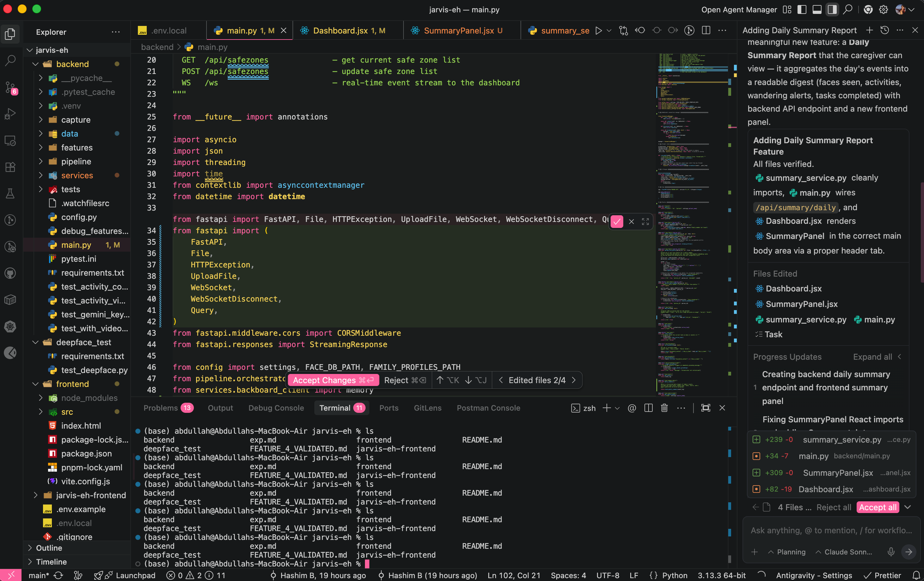Click the Run Python file play icon

(x=598, y=31)
